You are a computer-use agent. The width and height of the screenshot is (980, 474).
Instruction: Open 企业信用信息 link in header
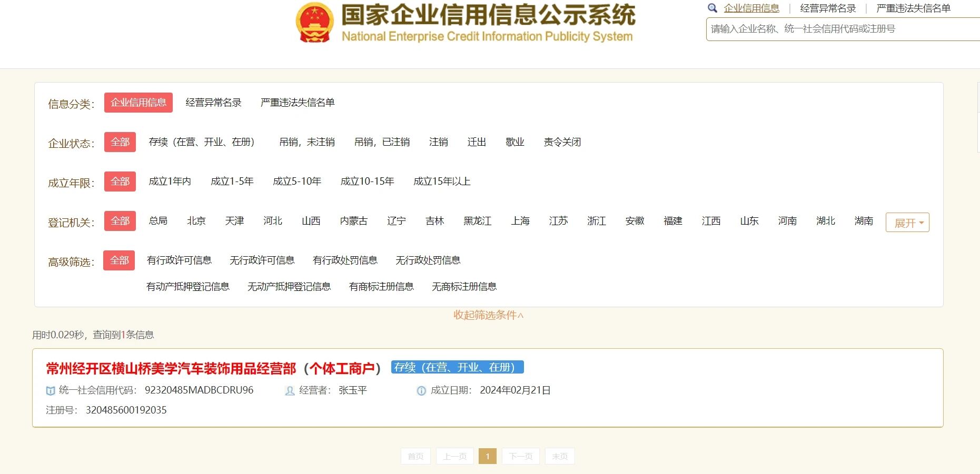pyautogui.click(x=751, y=8)
